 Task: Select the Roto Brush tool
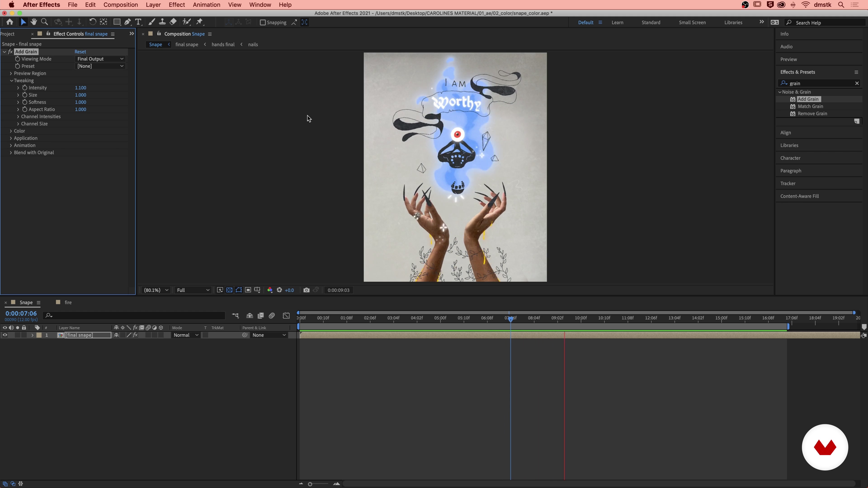click(187, 22)
